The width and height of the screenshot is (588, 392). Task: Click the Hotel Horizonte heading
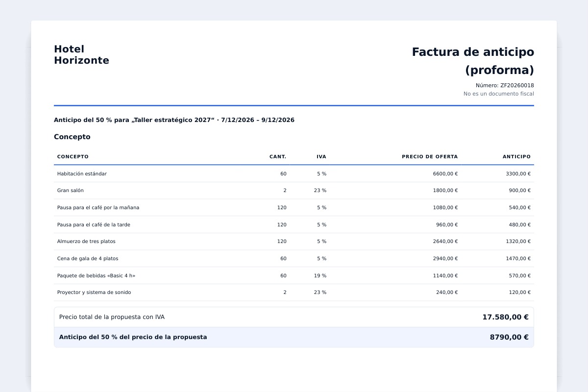click(81, 55)
